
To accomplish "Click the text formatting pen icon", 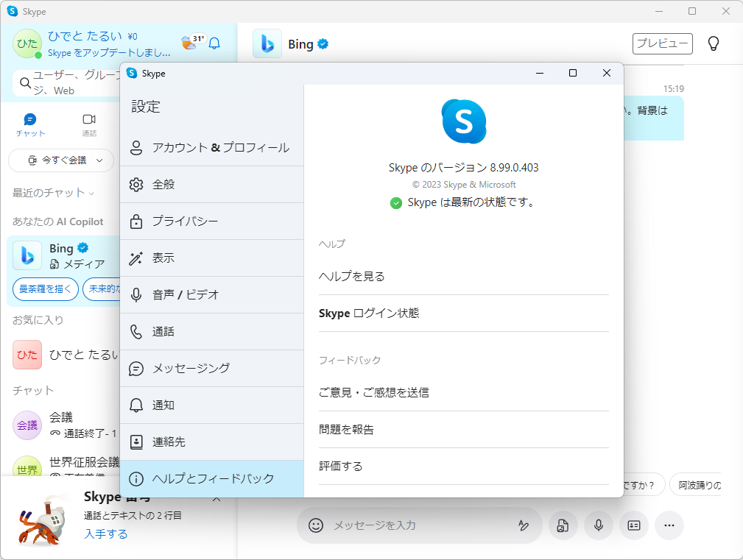I will pyautogui.click(x=524, y=525).
